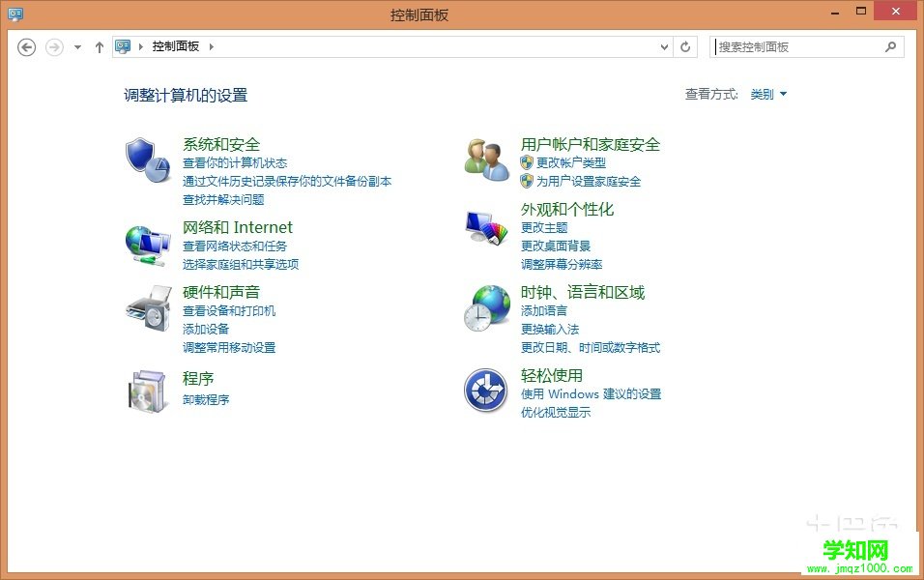The height and width of the screenshot is (580, 924).
Task: Expand the address bar history dropdown
Action: [664, 47]
